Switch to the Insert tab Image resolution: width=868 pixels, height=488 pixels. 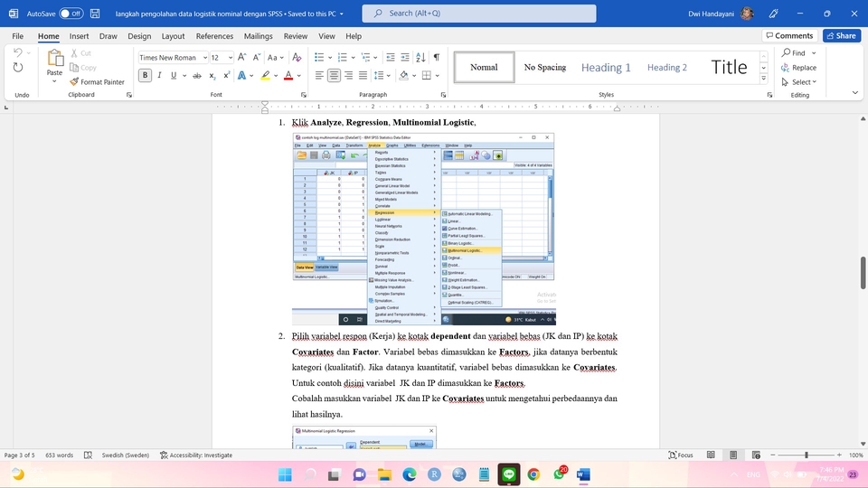[80, 36]
